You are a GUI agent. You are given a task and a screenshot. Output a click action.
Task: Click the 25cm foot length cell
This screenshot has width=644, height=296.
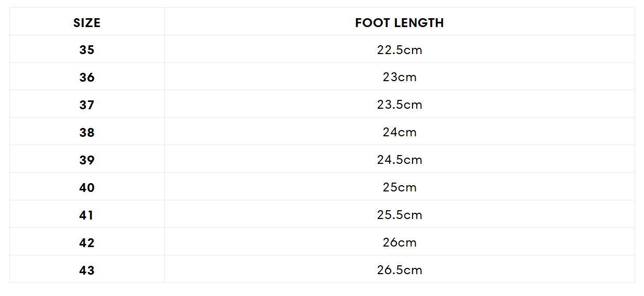point(400,188)
